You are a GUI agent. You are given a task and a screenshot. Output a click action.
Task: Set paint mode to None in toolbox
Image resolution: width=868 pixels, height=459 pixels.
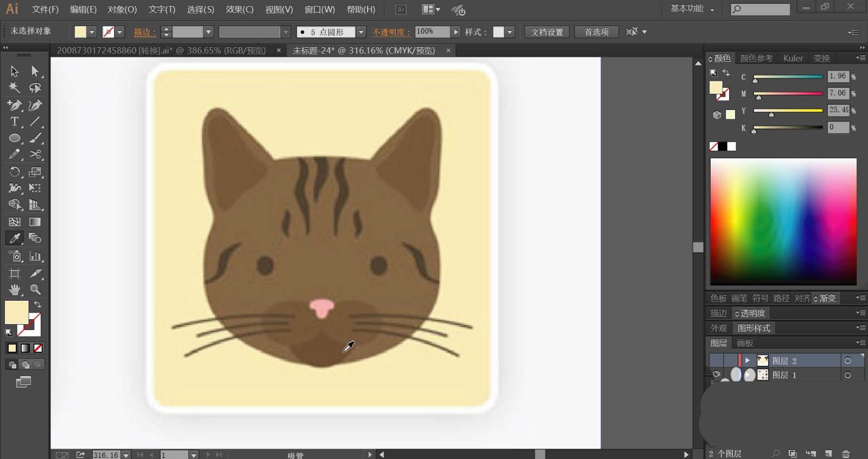[38, 348]
